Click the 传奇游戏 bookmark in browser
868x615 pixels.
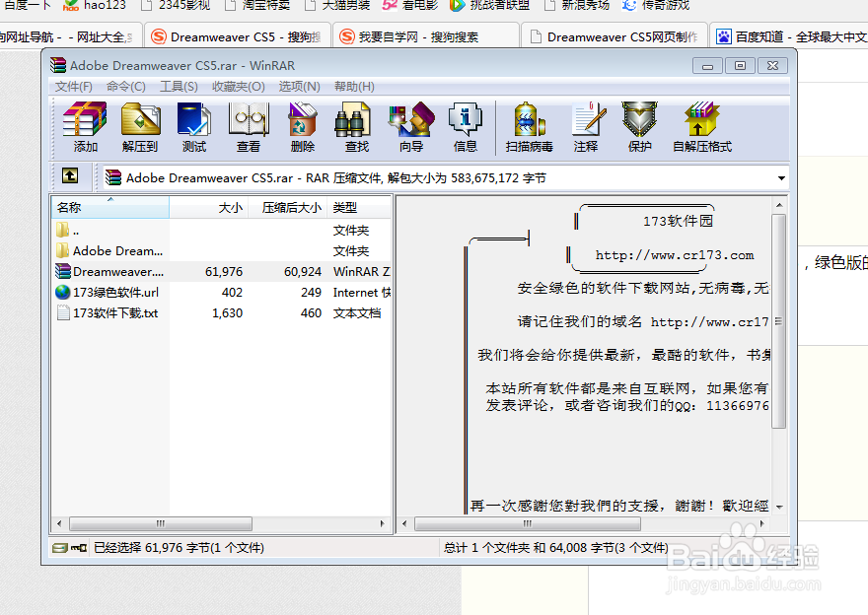tap(657, 6)
